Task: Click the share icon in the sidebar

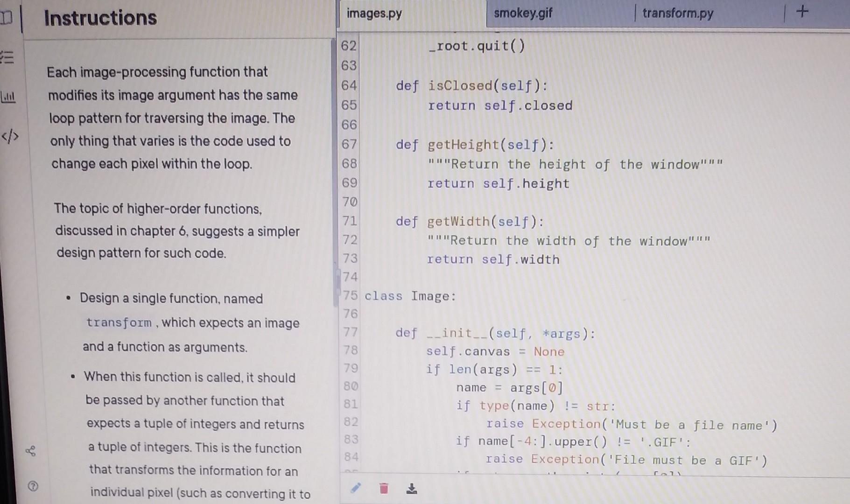Action: click(32, 451)
